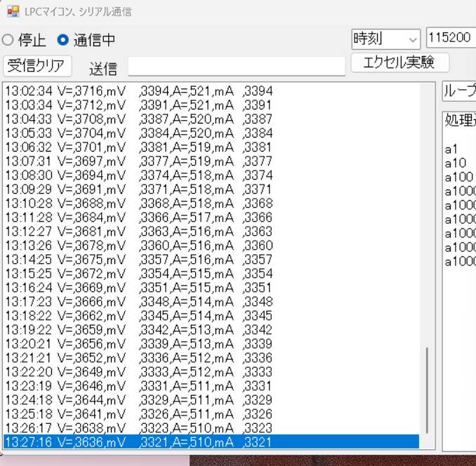Click the LPC app icon in title bar
Viewport: 476px width, 466px height.
point(13,12)
